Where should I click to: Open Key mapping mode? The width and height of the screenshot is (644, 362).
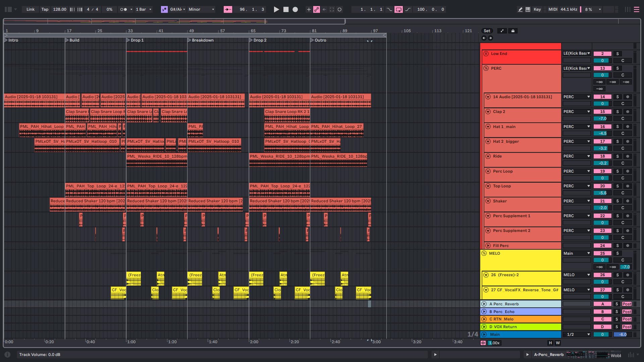point(537,9)
